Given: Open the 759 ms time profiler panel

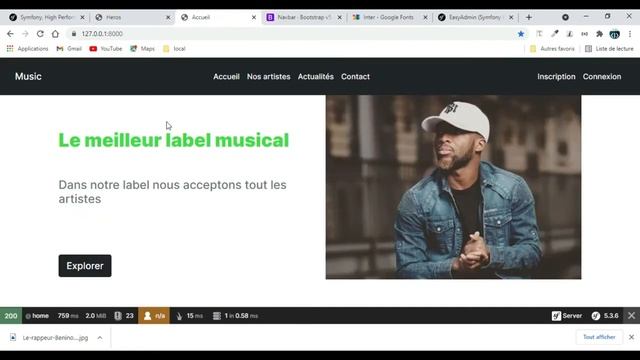Looking at the screenshot, I should (68, 316).
